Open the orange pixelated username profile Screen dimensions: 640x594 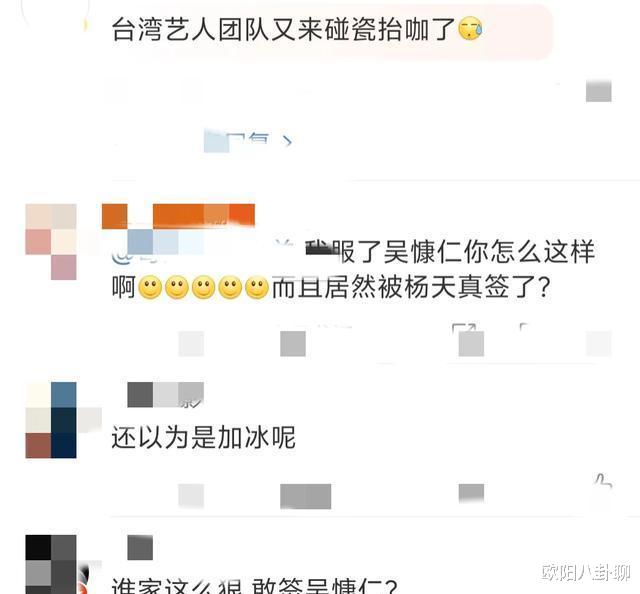(178, 216)
